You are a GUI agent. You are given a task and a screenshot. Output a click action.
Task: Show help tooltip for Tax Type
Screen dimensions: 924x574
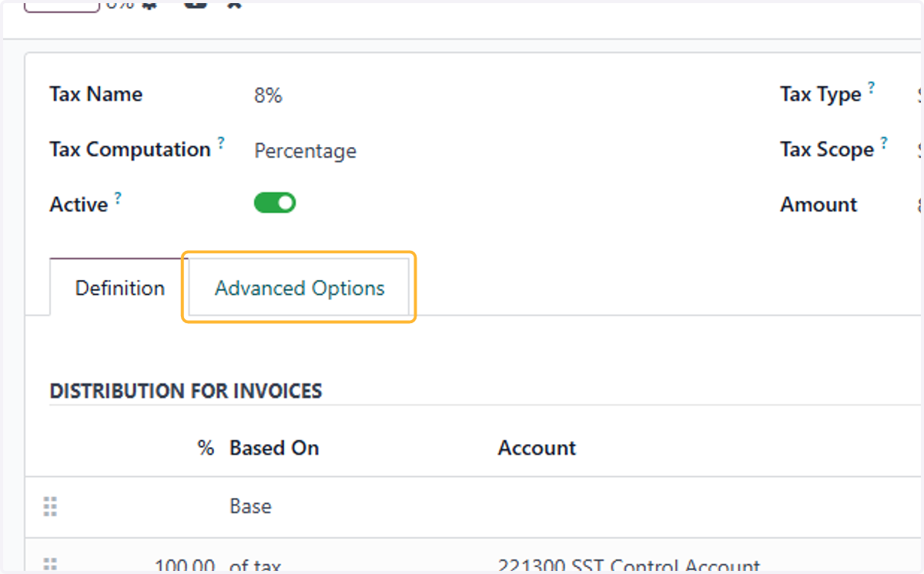click(871, 87)
